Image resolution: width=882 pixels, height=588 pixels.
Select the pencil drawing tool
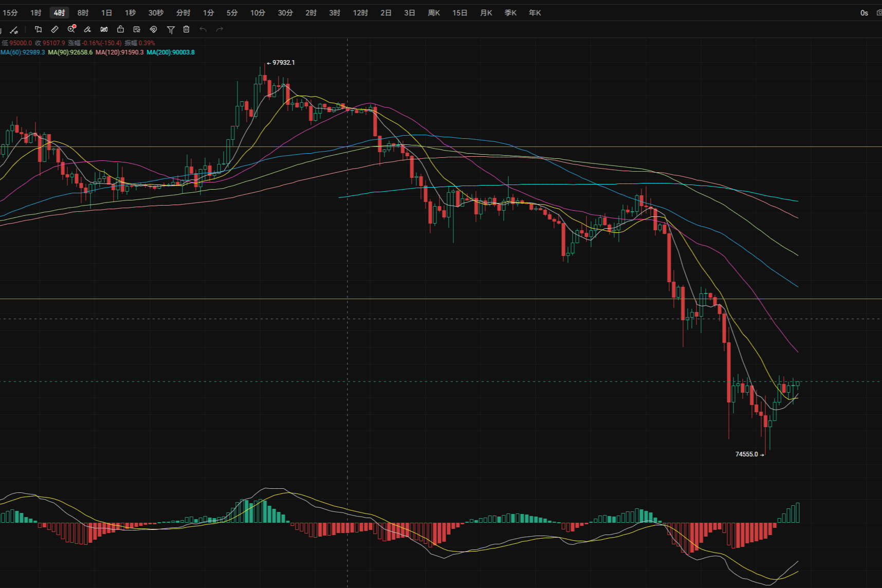[x=87, y=29]
